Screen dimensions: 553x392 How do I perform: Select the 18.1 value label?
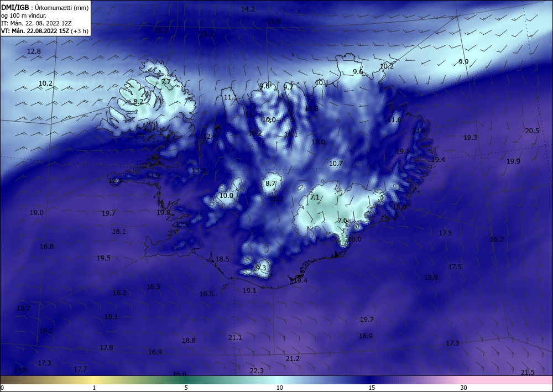[x=119, y=232]
